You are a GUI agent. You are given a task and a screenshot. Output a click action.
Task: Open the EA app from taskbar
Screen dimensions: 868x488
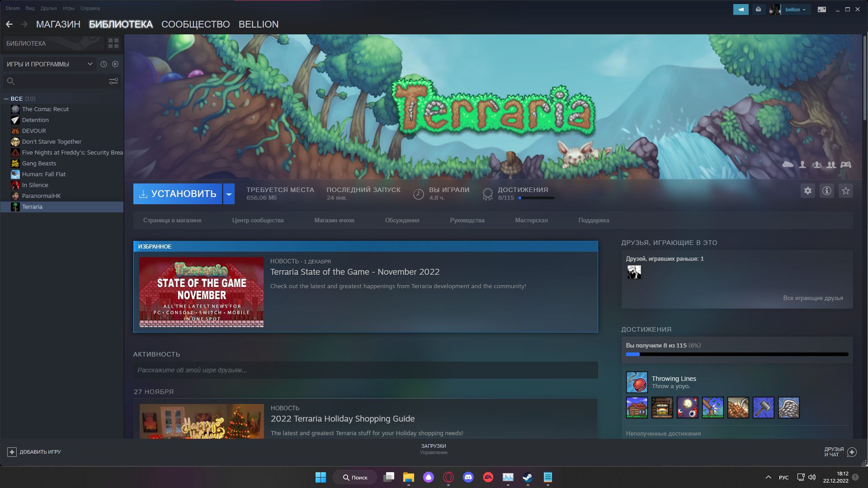click(488, 477)
